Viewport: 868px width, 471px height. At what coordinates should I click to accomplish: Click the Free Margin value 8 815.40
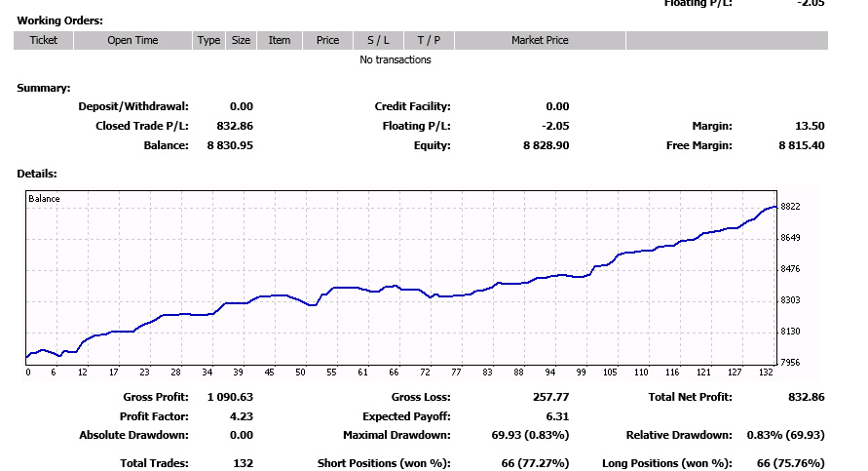tap(802, 145)
